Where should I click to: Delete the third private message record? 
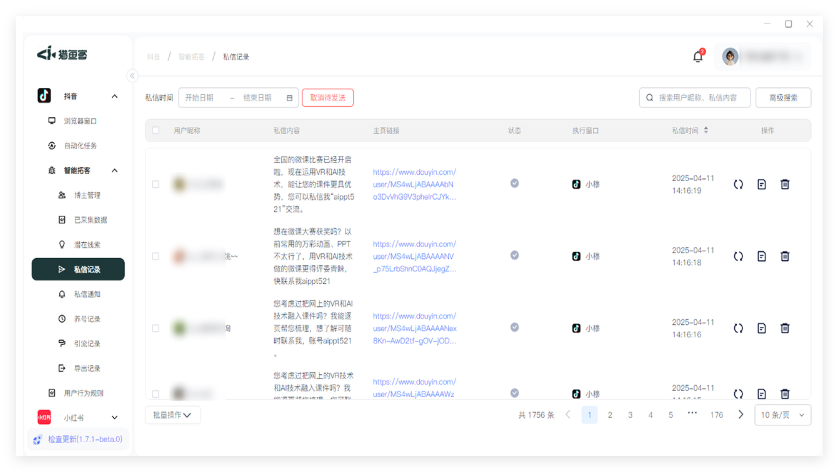(x=785, y=328)
